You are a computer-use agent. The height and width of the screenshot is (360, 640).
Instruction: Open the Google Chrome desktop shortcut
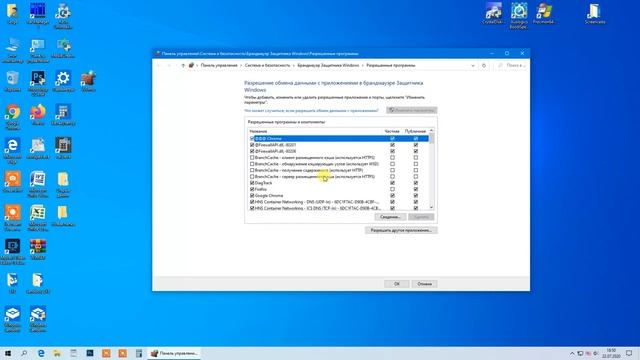click(x=13, y=116)
